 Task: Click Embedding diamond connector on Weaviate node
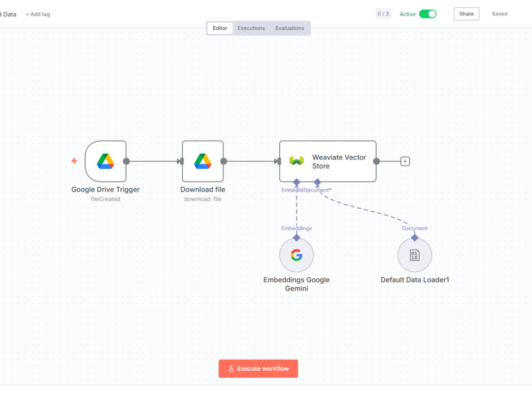296,182
